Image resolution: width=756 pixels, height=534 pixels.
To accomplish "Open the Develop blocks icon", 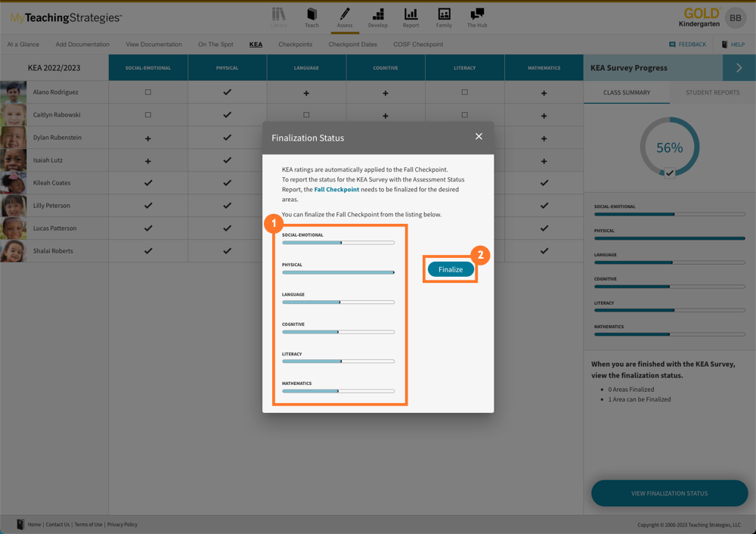I will 377,15.
